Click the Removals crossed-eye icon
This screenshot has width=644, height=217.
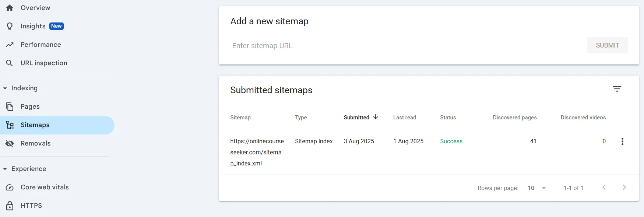tap(10, 143)
